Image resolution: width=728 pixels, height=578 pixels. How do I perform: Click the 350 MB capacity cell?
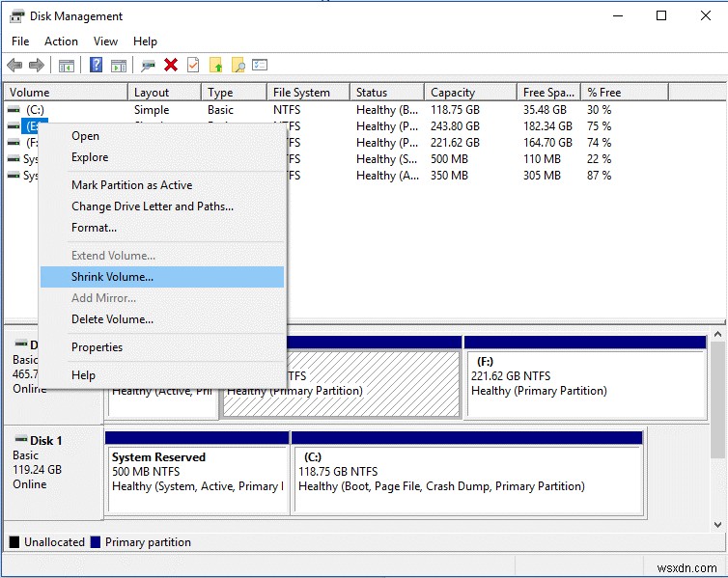click(x=449, y=176)
